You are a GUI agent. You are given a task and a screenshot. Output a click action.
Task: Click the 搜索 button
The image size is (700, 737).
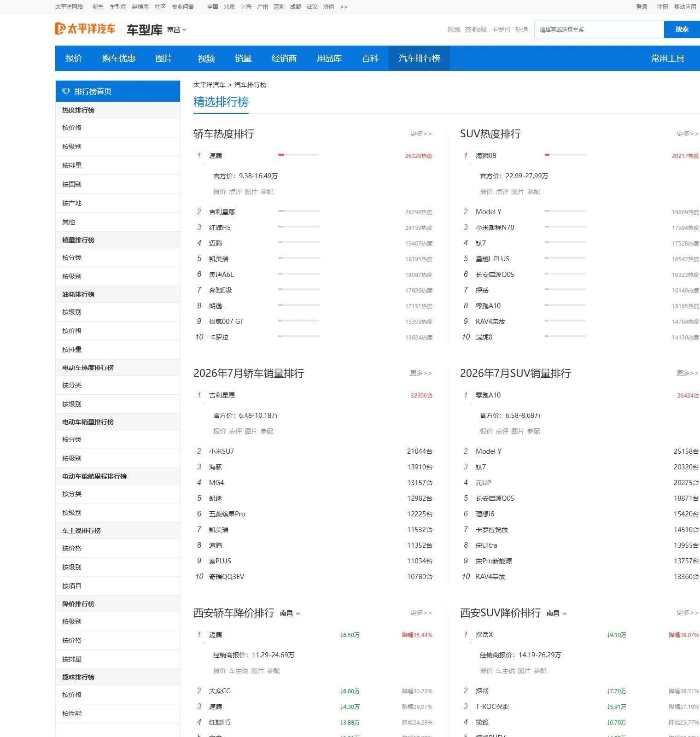pyautogui.click(x=682, y=29)
